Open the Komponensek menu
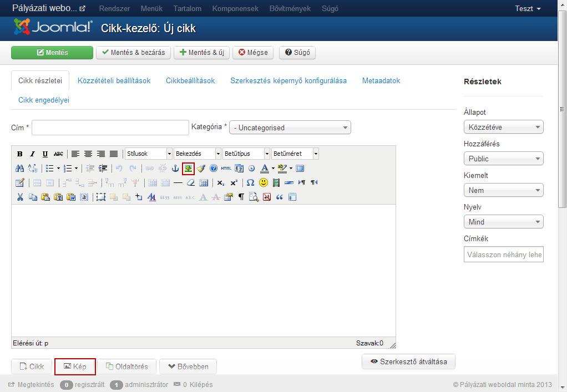This screenshot has height=392, width=567. [235, 8]
